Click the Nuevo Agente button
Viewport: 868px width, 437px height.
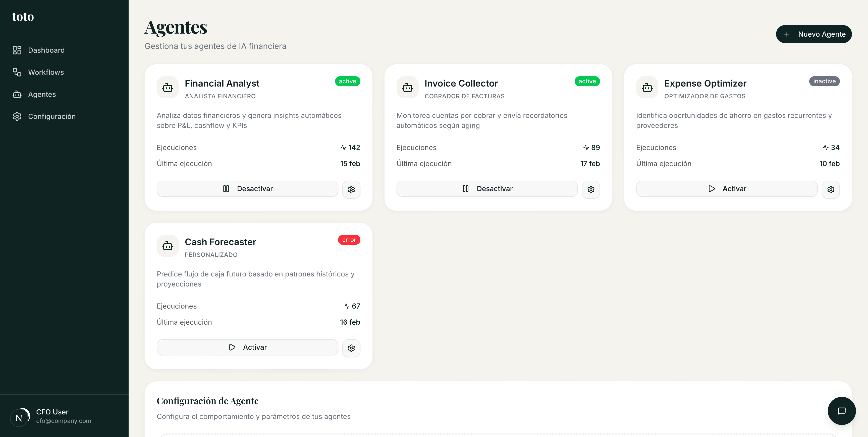[x=814, y=34]
